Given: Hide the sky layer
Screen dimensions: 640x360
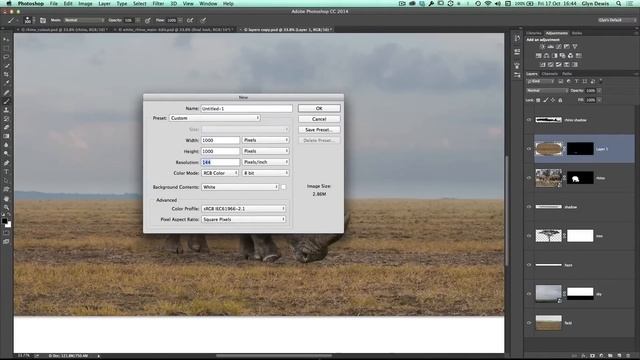Looking at the screenshot, I should (x=529, y=293).
